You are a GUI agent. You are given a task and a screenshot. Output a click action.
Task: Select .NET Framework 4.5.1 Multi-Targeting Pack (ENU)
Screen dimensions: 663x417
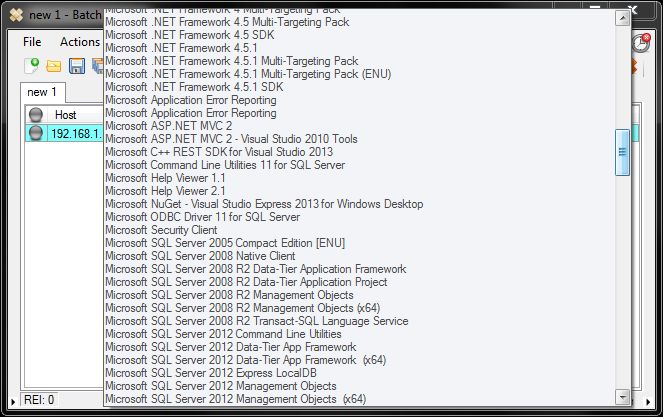(248, 74)
